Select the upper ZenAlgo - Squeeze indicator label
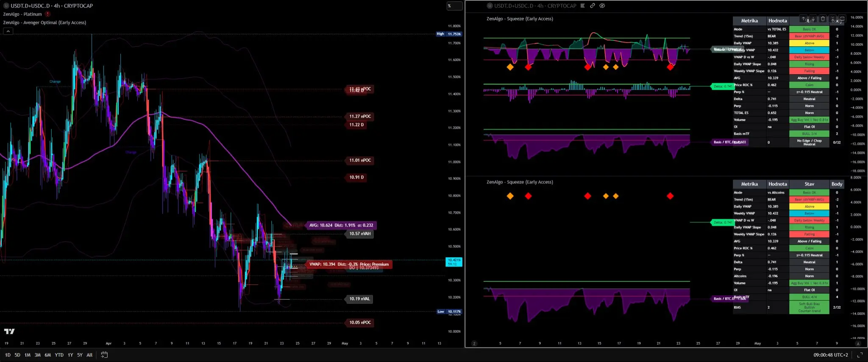This screenshot has height=362, width=868. 520,19
